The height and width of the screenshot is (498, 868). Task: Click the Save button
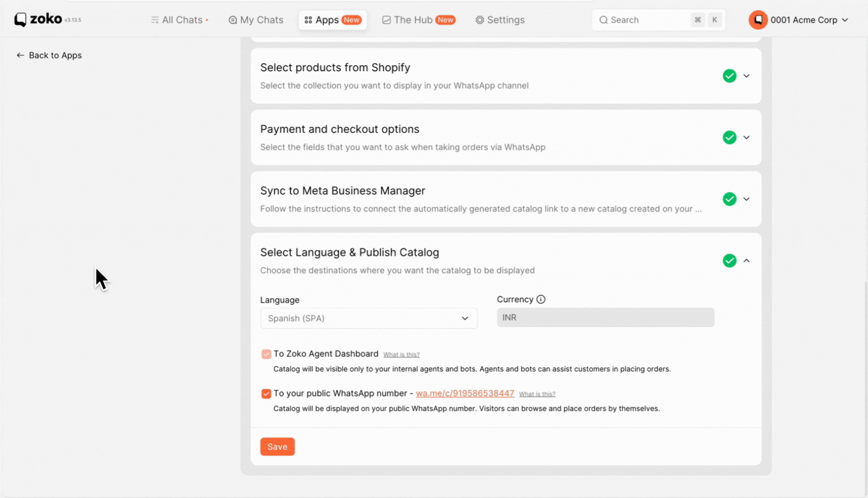[277, 447]
